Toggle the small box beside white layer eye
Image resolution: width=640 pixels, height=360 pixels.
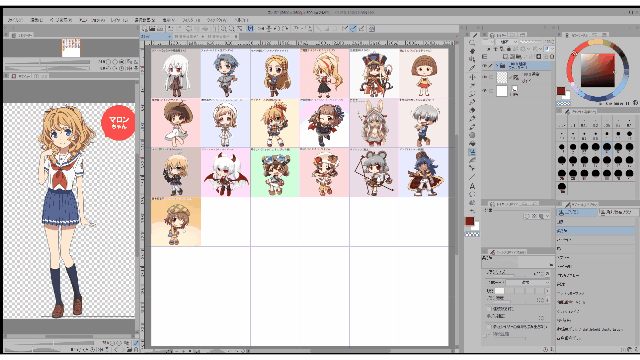point(491,91)
